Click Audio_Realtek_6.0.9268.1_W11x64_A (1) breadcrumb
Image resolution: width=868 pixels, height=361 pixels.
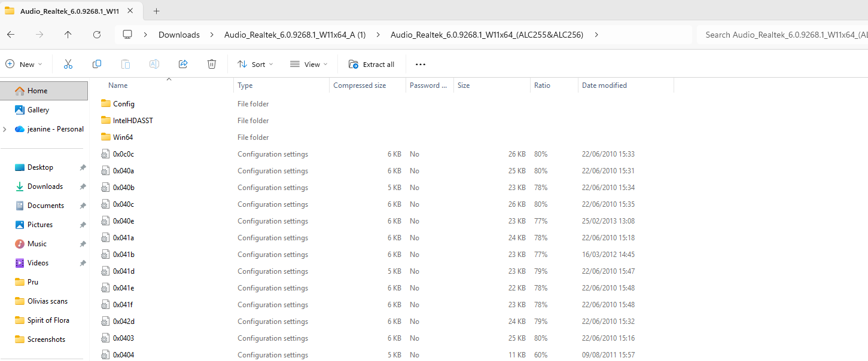click(295, 35)
